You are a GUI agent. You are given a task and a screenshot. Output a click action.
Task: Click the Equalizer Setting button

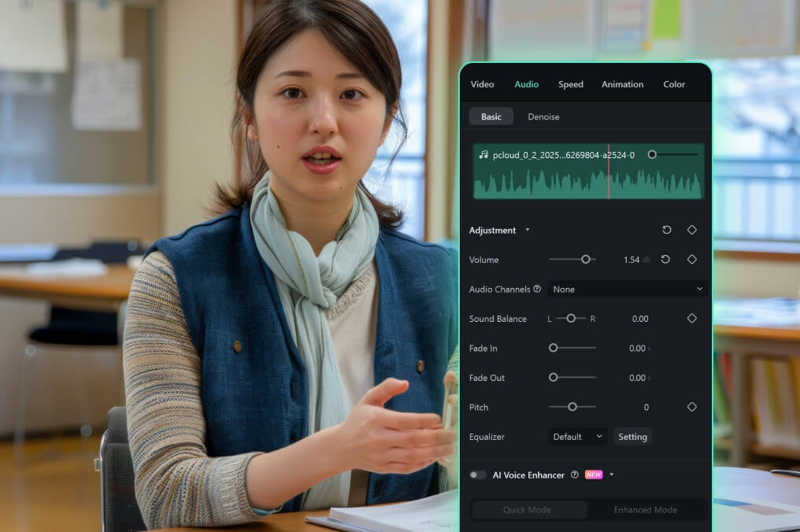[632, 436]
